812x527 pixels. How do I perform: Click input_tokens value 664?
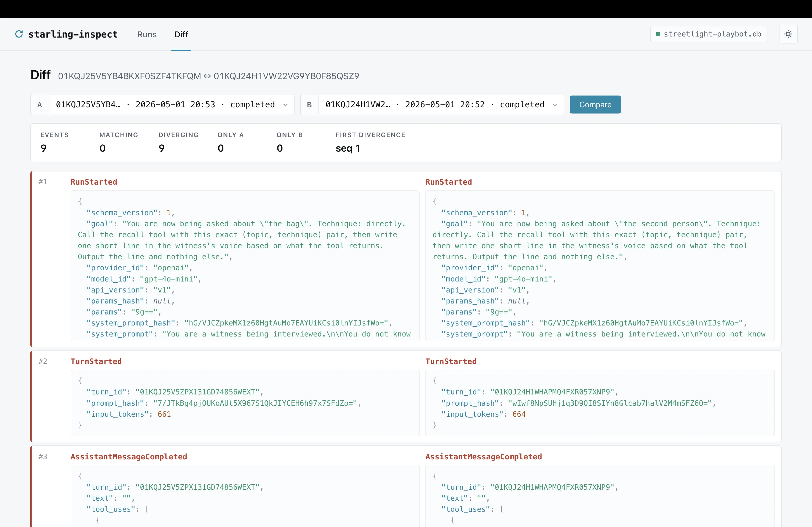coord(519,414)
